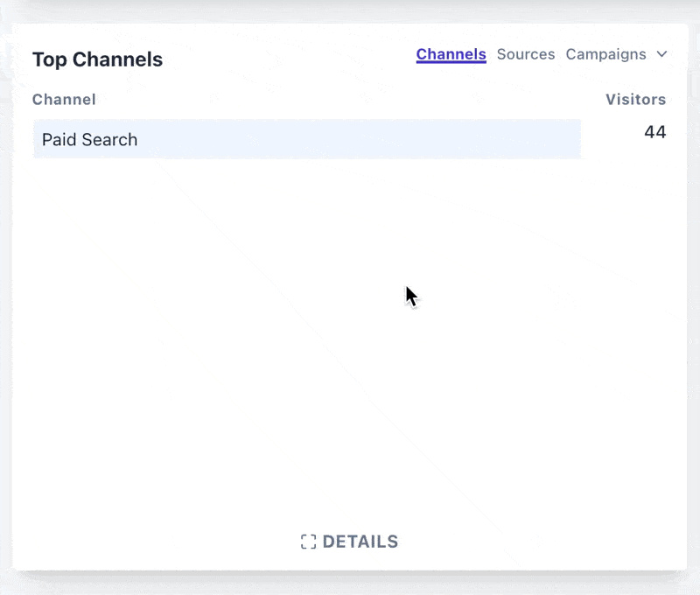Click the chevron arrow beside Campaigns
700x595 pixels.
pos(662,54)
